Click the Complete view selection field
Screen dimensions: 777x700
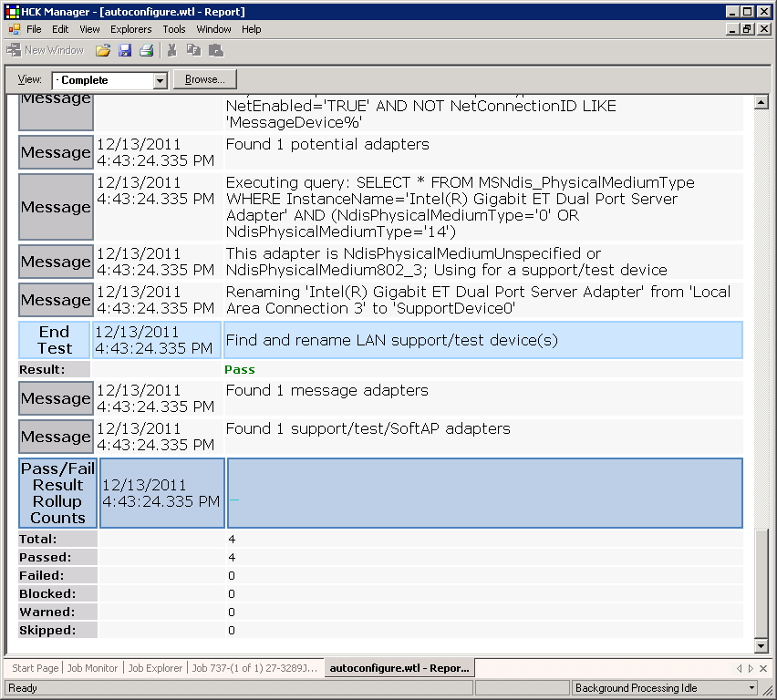click(x=103, y=80)
